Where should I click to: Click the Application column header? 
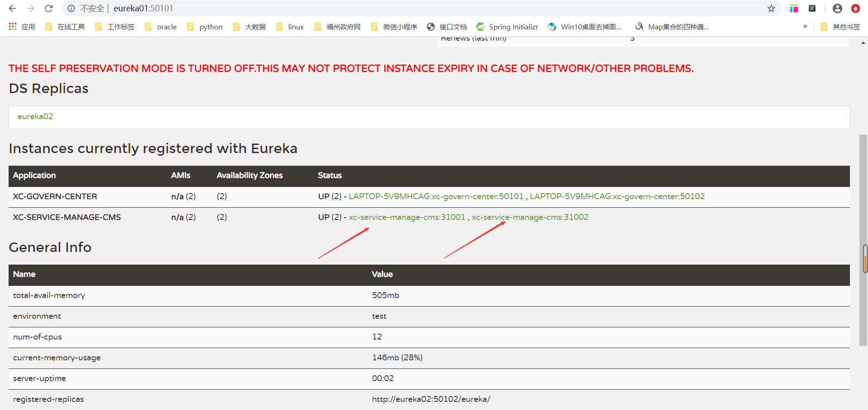click(x=34, y=175)
